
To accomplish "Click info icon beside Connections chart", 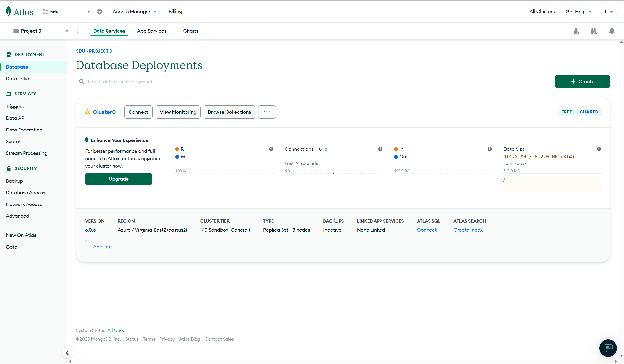I will (380, 149).
